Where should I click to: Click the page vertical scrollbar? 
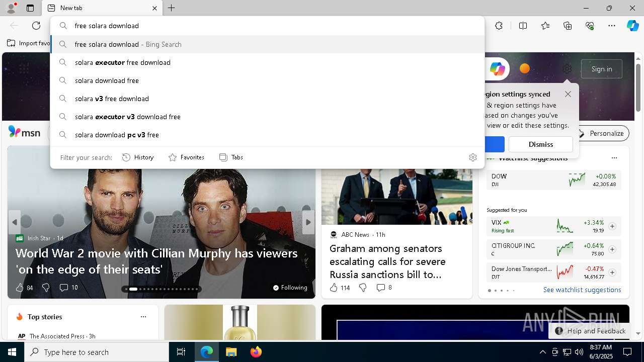pyautogui.click(x=638, y=87)
